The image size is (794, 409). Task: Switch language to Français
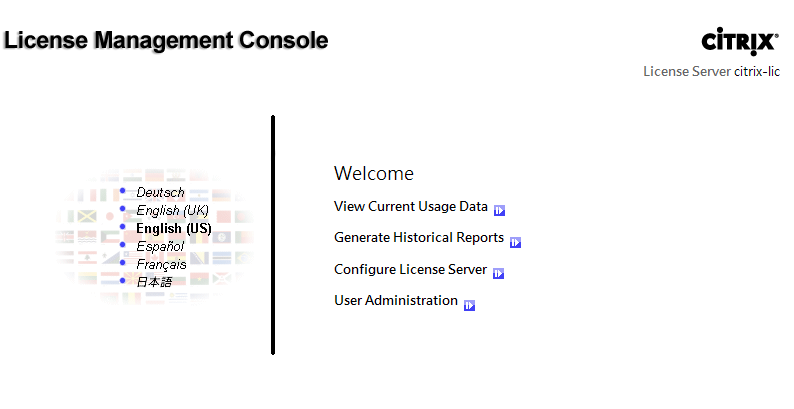pyautogui.click(x=161, y=264)
